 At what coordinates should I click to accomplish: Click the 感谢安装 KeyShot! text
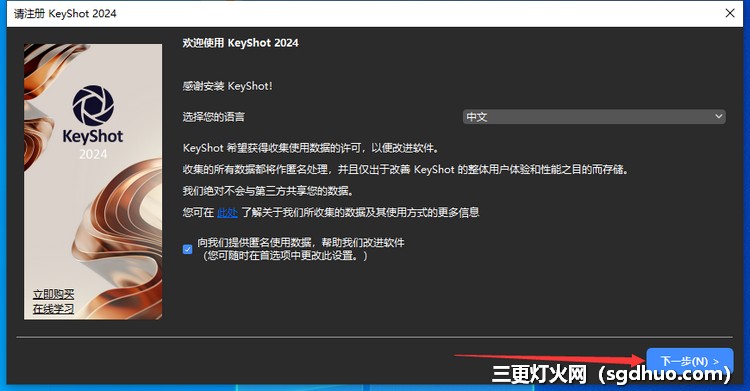click(227, 86)
